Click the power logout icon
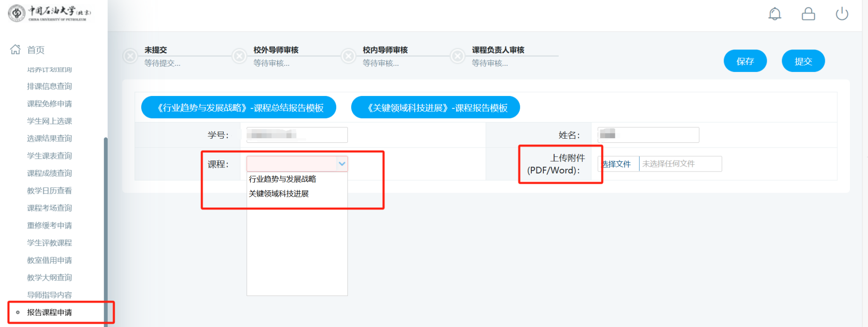 pos(842,14)
